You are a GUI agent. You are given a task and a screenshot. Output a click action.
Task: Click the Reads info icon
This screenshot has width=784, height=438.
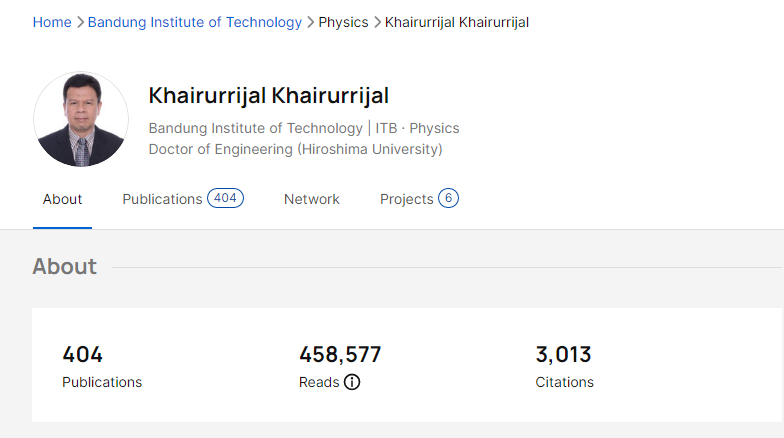pyautogui.click(x=352, y=382)
